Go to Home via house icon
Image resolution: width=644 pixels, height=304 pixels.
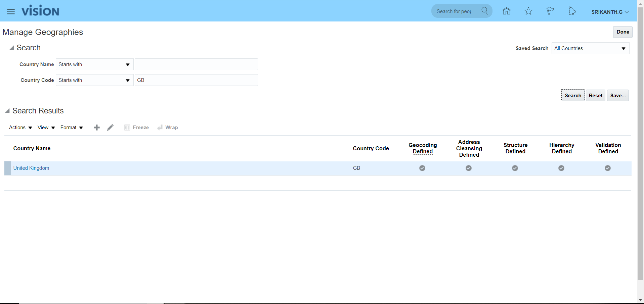pyautogui.click(x=506, y=11)
